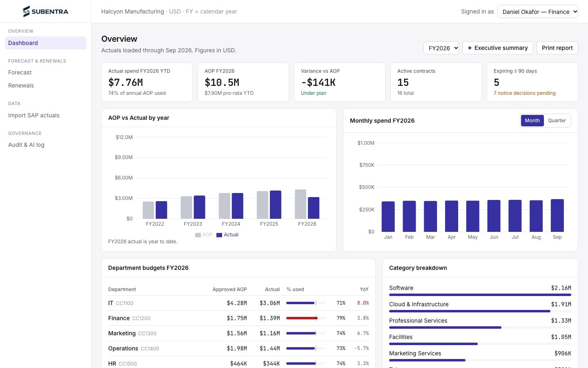588x368 pixels.
Task: Click the HR CC1500 department name
Action: click(112, 364)
